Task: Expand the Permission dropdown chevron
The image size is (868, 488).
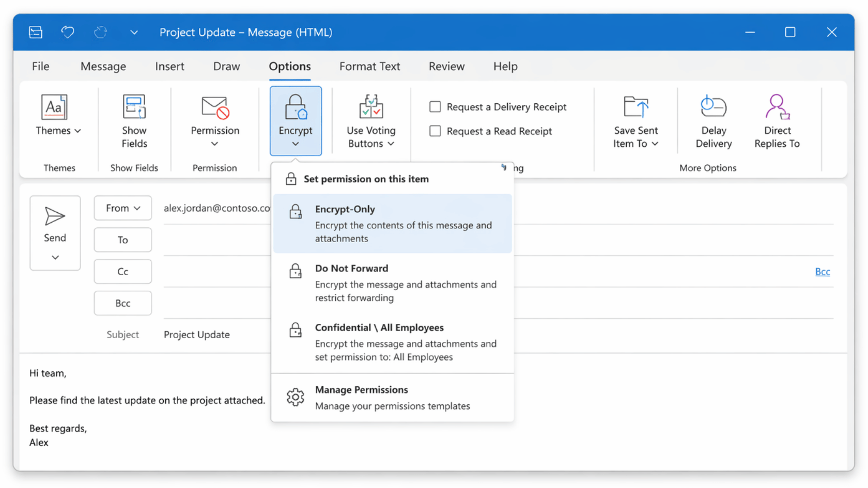Action: coord(214,144)
